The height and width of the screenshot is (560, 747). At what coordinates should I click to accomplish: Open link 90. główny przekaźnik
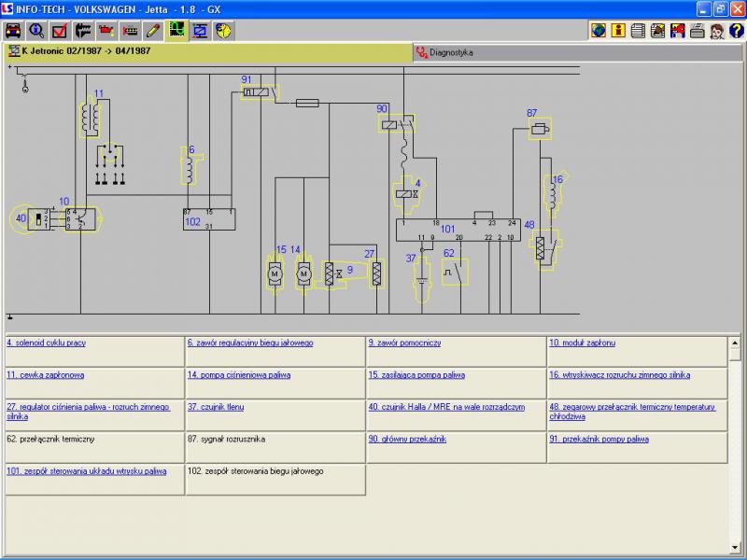[407, 439]
